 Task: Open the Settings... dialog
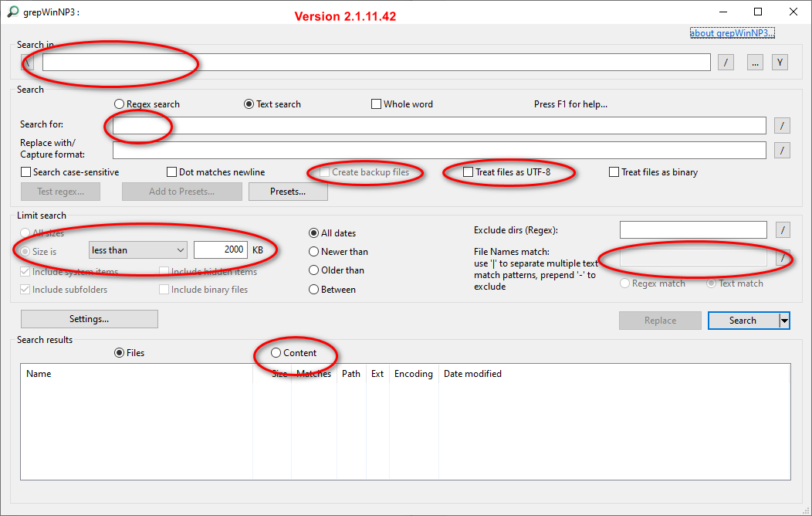click(x=89, y=318)
